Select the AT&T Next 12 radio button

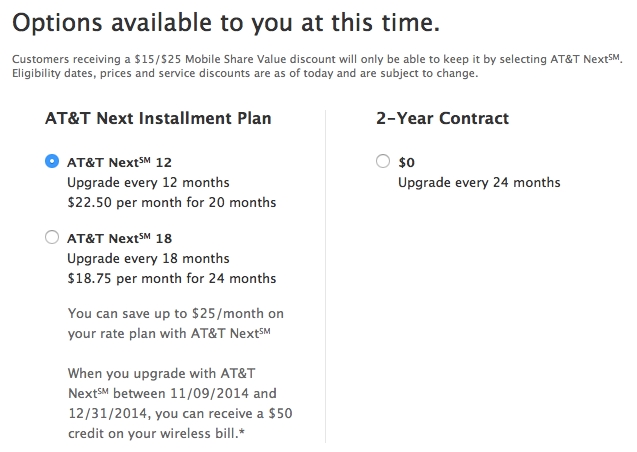52,161
